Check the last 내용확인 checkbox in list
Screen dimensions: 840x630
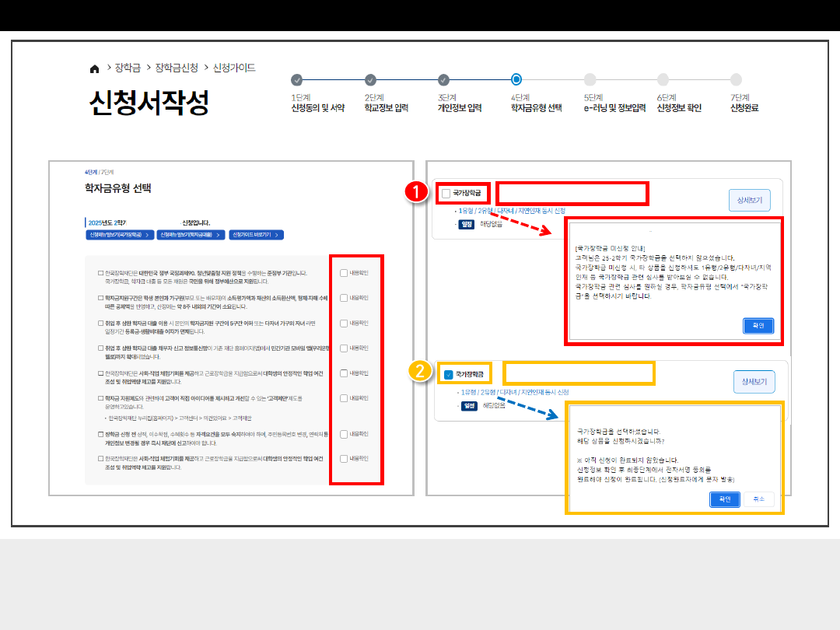344,459
